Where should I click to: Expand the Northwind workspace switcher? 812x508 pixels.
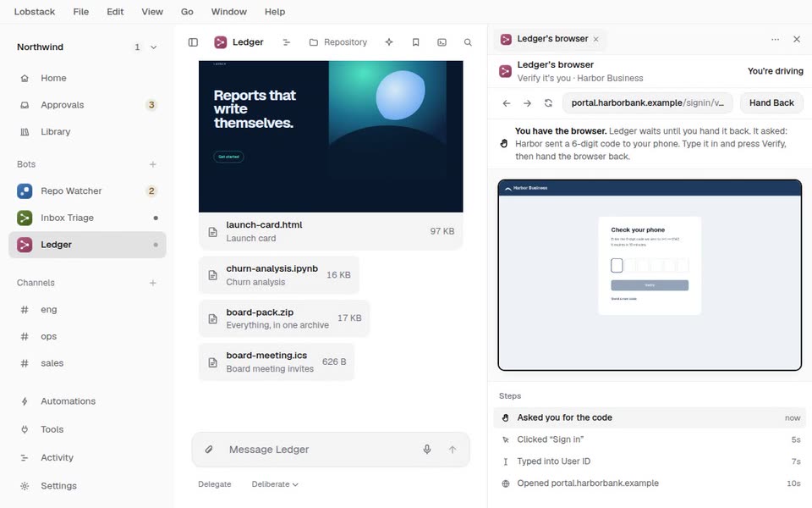point(87,47)
